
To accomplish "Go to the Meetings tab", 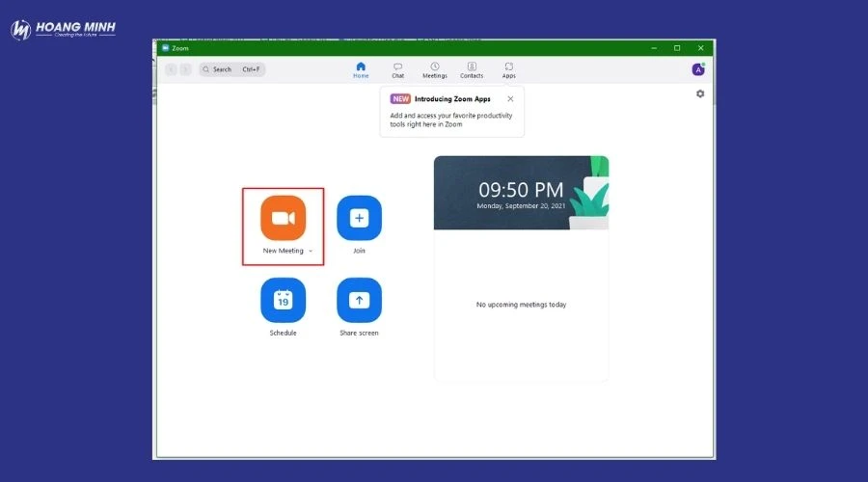I will [435, 70].
